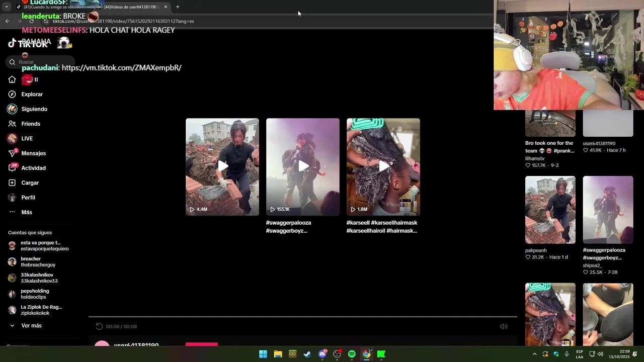Click the tiktok.com address bar URL
This screenshot has height=362, width=644.
[x=123, y=21]
